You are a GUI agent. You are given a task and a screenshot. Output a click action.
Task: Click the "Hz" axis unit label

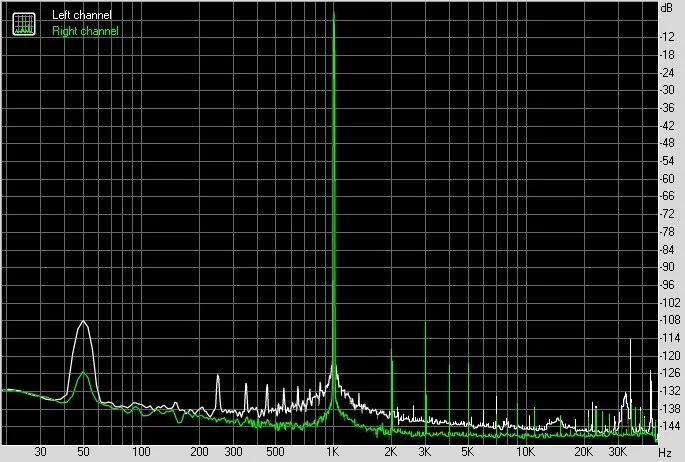[665, 452]
